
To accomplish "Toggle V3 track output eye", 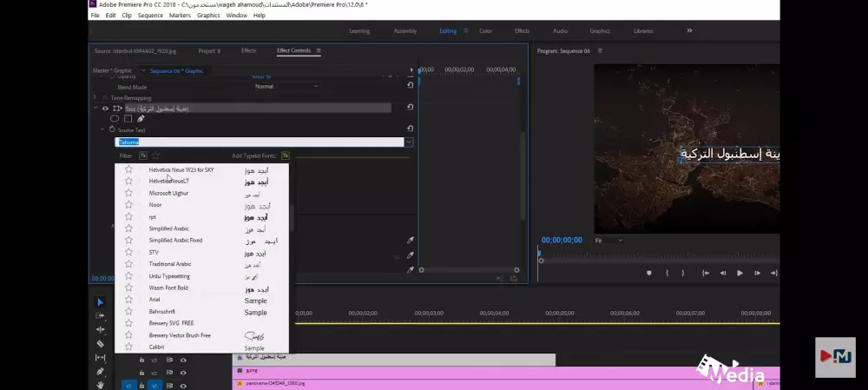I will [x=183, y=360].
